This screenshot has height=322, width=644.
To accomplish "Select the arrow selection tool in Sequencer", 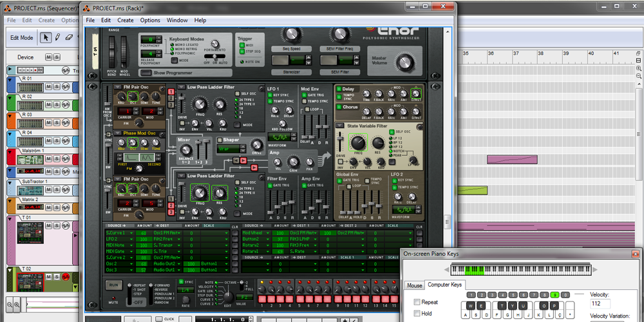I will point(46,37).
